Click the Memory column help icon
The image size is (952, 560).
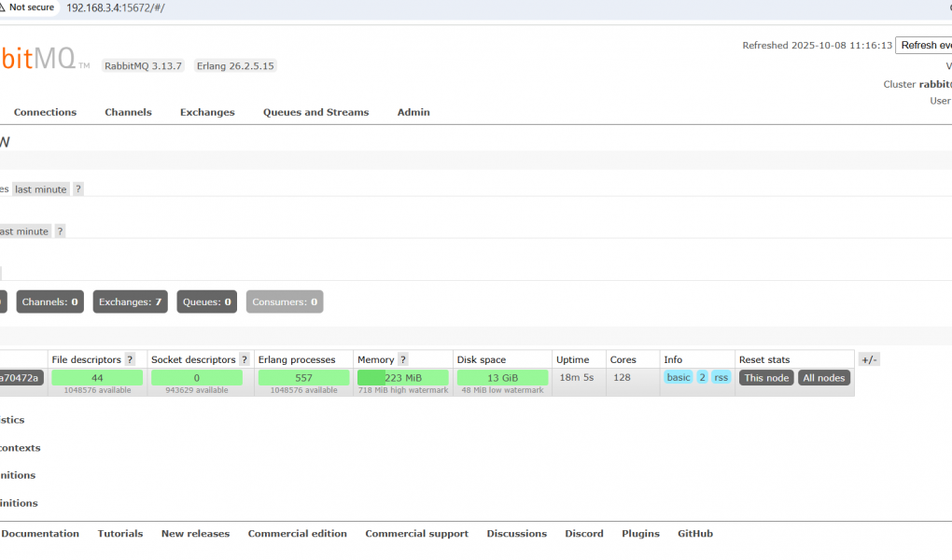pos(403,359)
